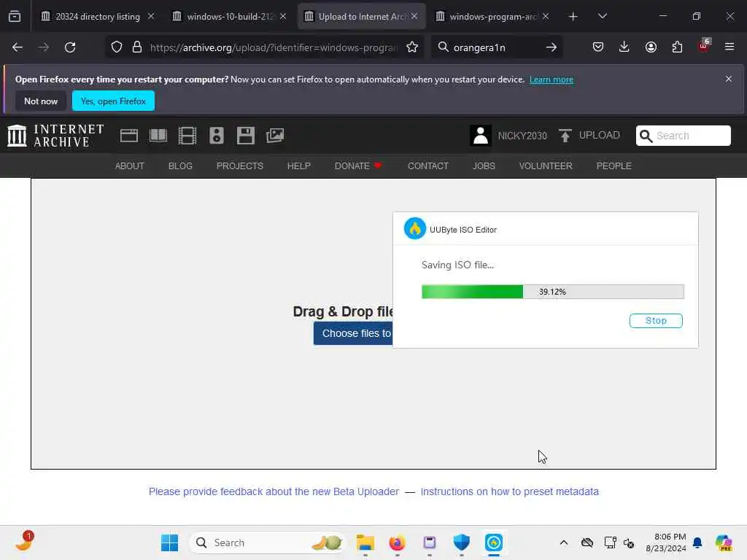Open the audio (speaker) collection icon

click(x=216, y=136)
